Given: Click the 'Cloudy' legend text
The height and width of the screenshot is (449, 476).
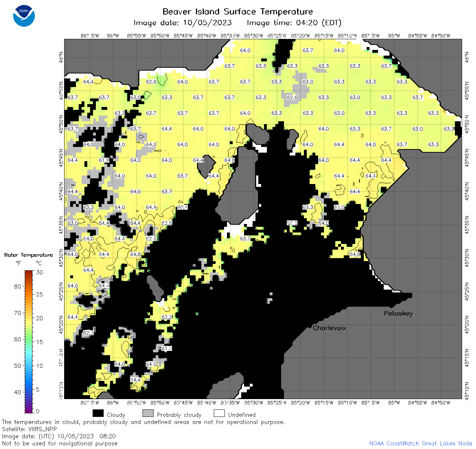Looking at the screenshot, I should (x=116, y=415).
